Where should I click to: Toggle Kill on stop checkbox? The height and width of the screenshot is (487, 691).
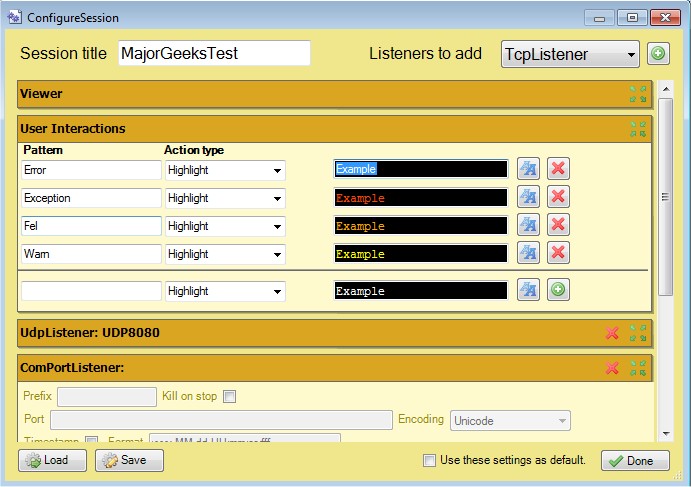tap(229, 397)
